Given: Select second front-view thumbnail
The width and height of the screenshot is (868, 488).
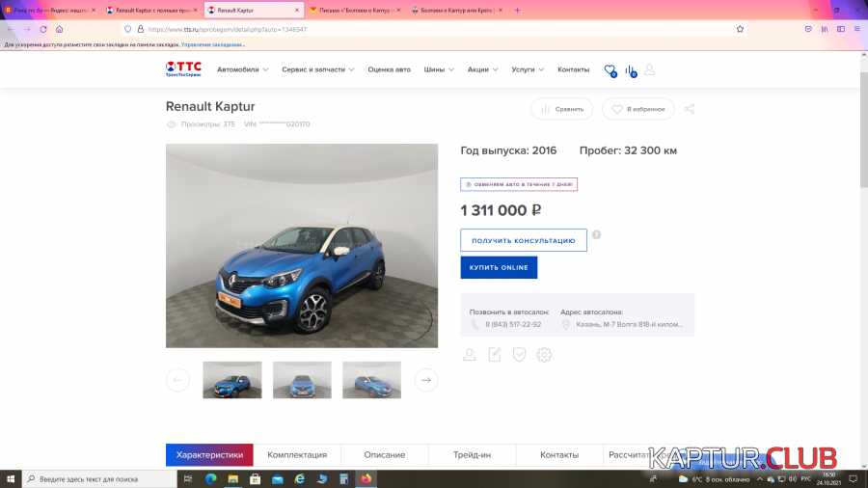Looking at the screenshot, I should [x=302, y=380].
